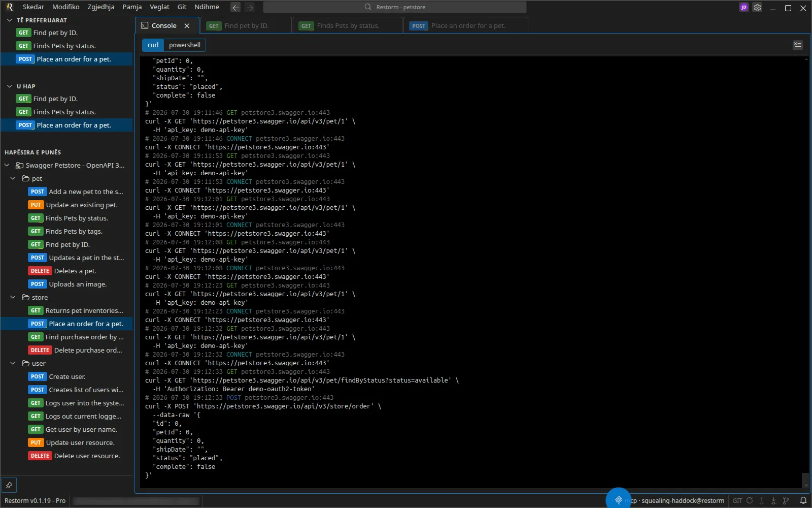The height and width of the screenshot is (508, 812).
Task: Select GET Finds Pets by tags
Action: click(x=67, y=231)
